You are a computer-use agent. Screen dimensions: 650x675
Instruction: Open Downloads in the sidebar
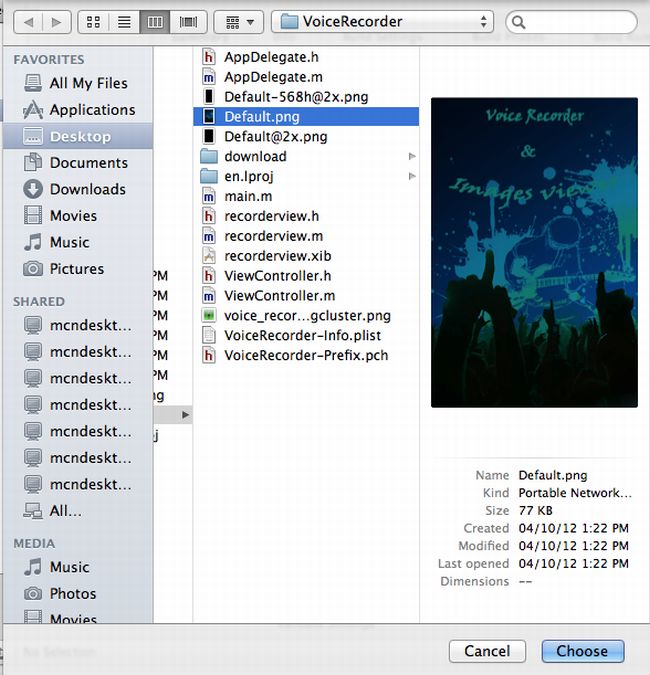77,189
